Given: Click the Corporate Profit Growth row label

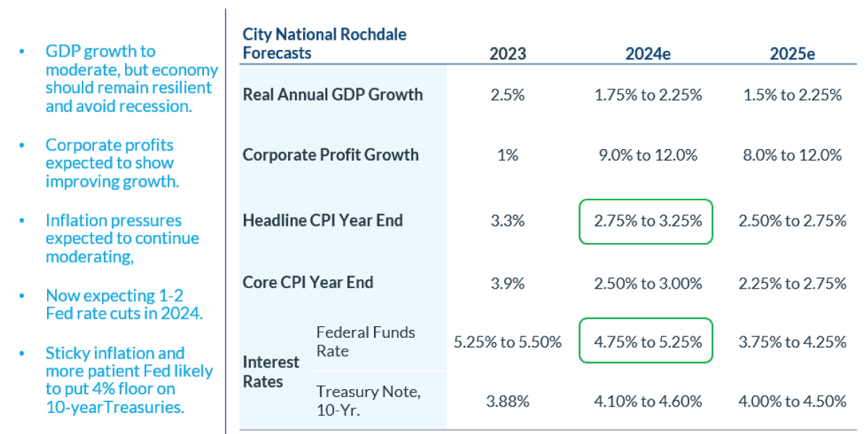Looking at the screenshot, I should tap(331, 155).
